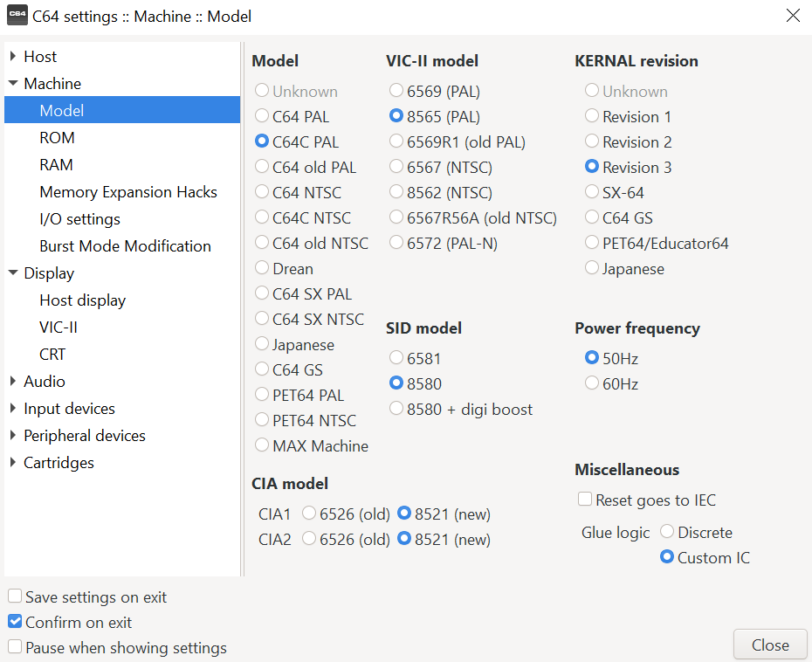812x662 pixels.
Task: Choose 6567 (NTSC) VIC-II model
Action: tap(440, 167)
